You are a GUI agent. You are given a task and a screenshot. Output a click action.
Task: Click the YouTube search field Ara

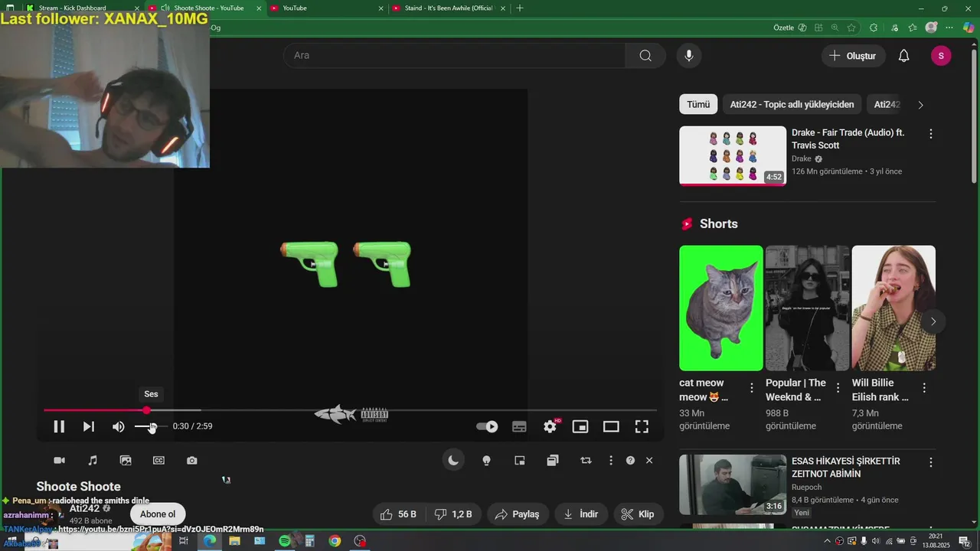454,55
